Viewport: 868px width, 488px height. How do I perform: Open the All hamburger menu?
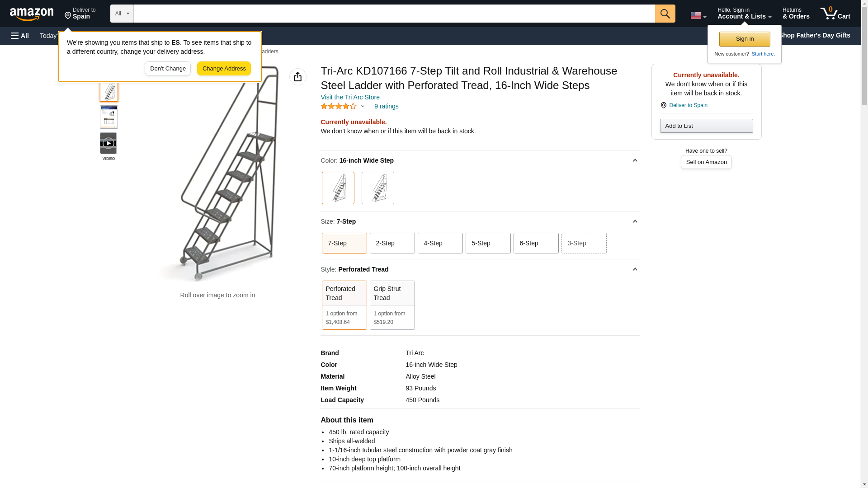[x=20, y=36]
